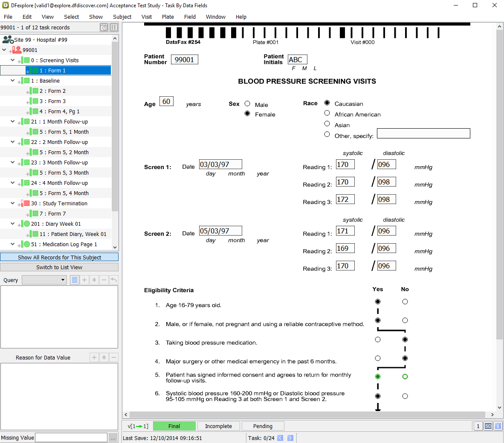
Task: Collapse the 30 : Study Termination node
Action: pyautogui.click(x=12, y=203)
